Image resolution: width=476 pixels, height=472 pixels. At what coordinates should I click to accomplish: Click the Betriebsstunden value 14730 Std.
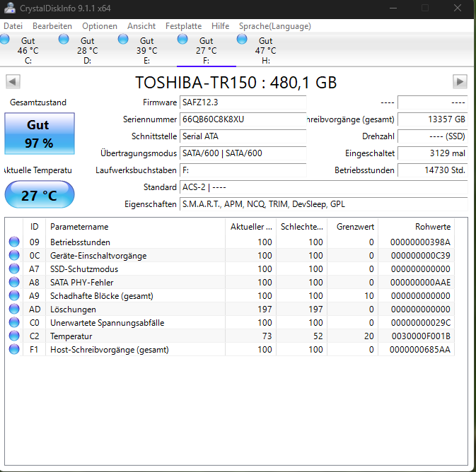433,170
